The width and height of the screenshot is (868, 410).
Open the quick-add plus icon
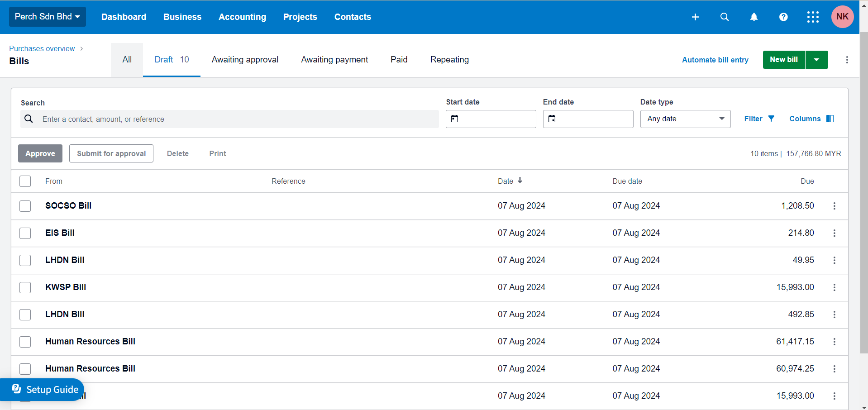tap(695, 17)
